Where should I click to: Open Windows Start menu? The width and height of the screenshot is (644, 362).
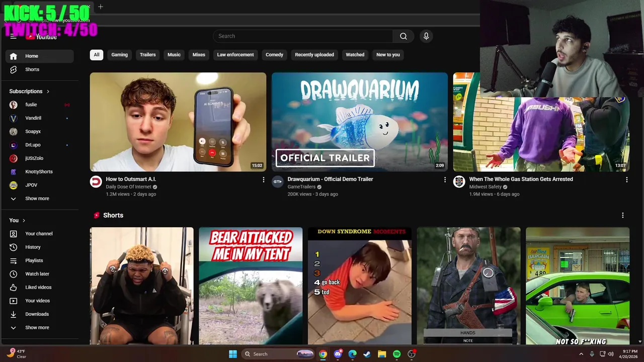[x=233, y=354]
